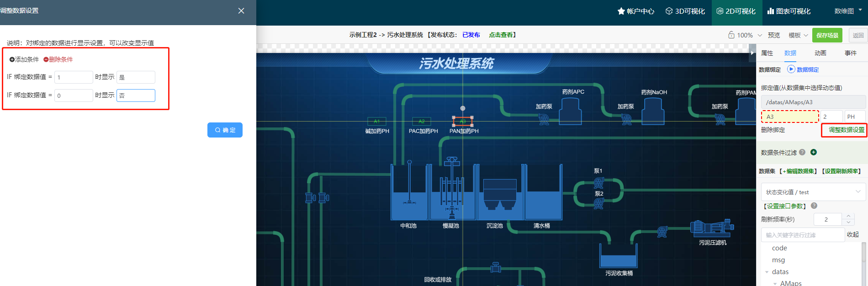Open the 模板 dropdown
The height and width of the screenshot is (286, 868).
pyautogui.click(x=798, y=35)
